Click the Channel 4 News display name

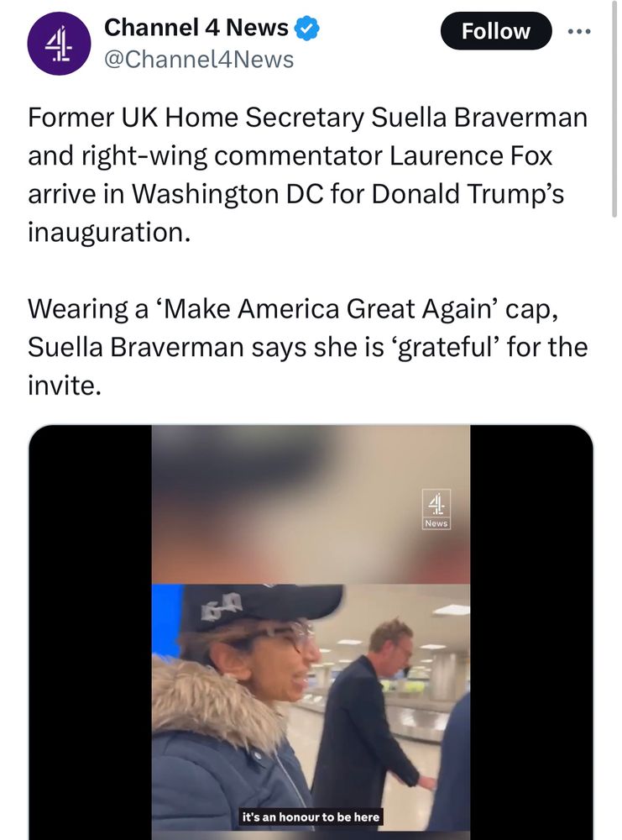tap(196, 29)
